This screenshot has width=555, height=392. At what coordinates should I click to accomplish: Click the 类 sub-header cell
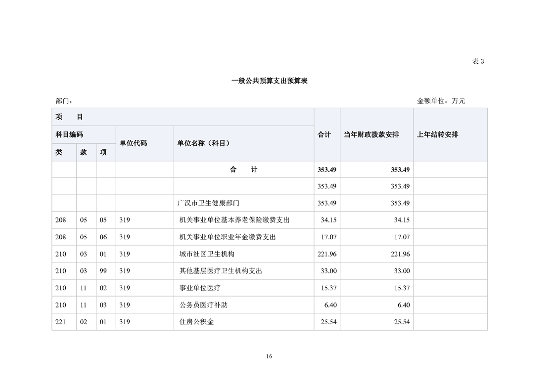64,152
